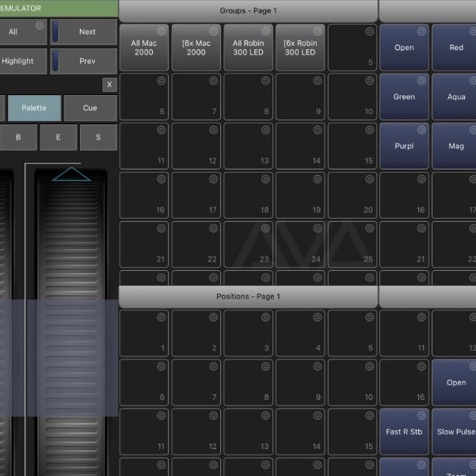Apply the Purpl colour palette

click(404, 146)
